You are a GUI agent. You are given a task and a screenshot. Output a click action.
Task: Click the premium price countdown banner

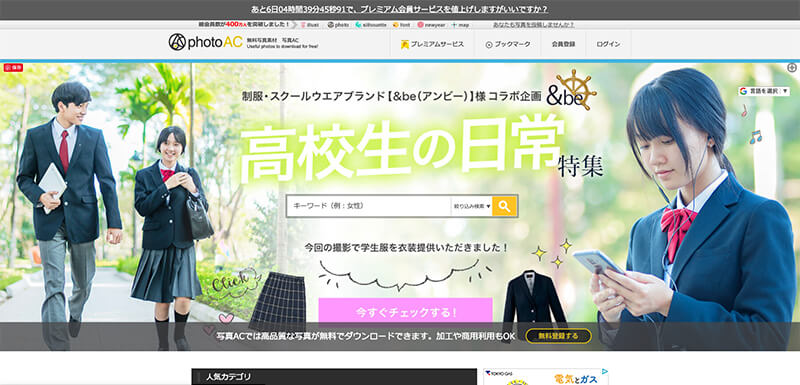(400, 10)
